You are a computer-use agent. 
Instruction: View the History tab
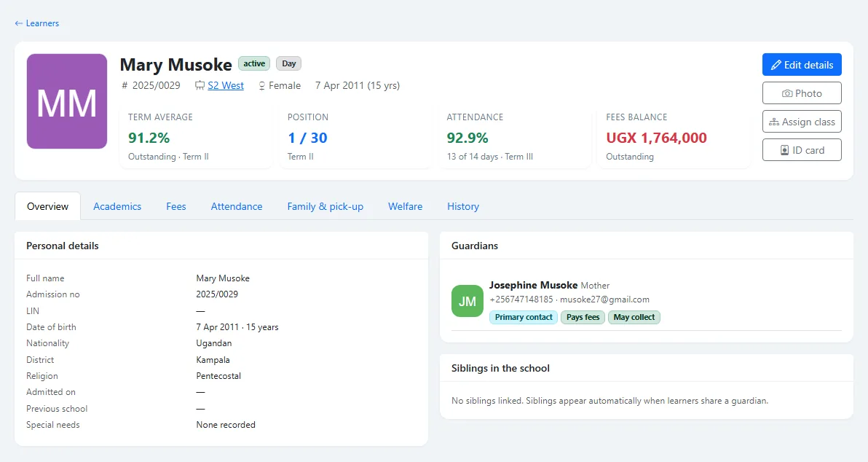click(x=463, y=206)
